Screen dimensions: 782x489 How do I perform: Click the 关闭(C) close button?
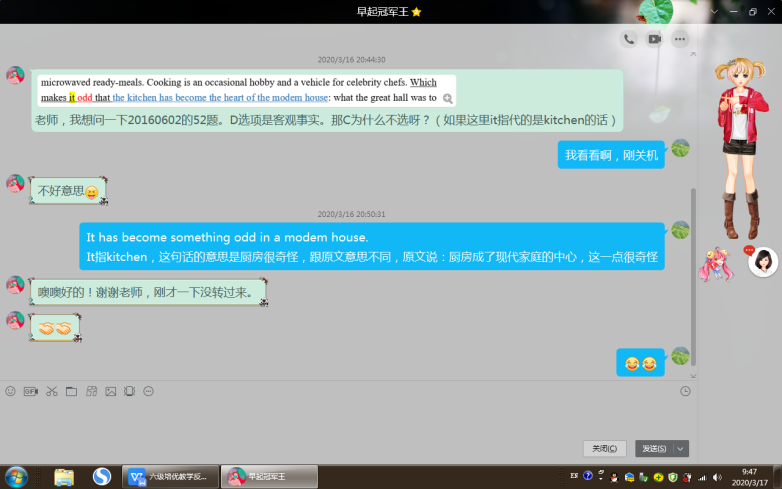pyautogui.click(x=604, y=449)
